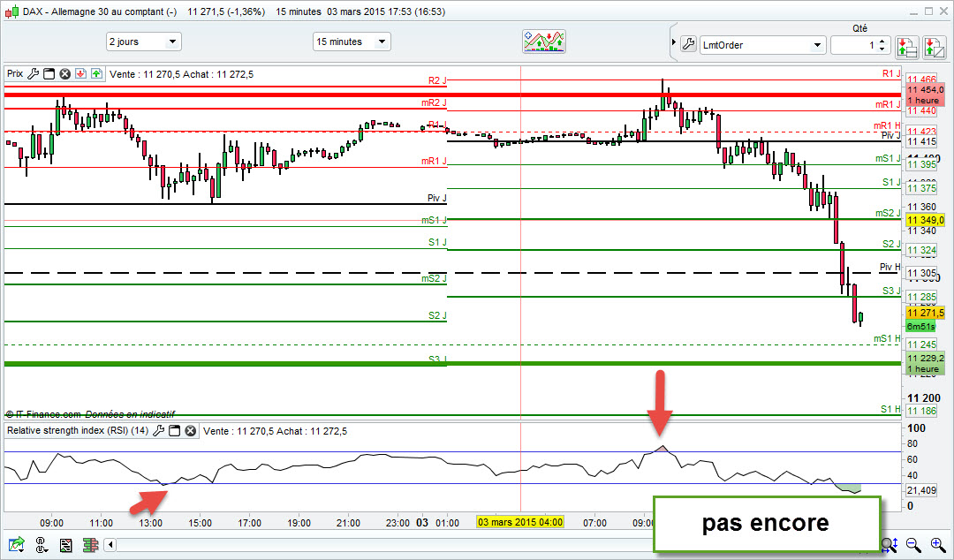Click the 11 305 Piv H price label
954x560 pixels.
click(x=921, y=273)
